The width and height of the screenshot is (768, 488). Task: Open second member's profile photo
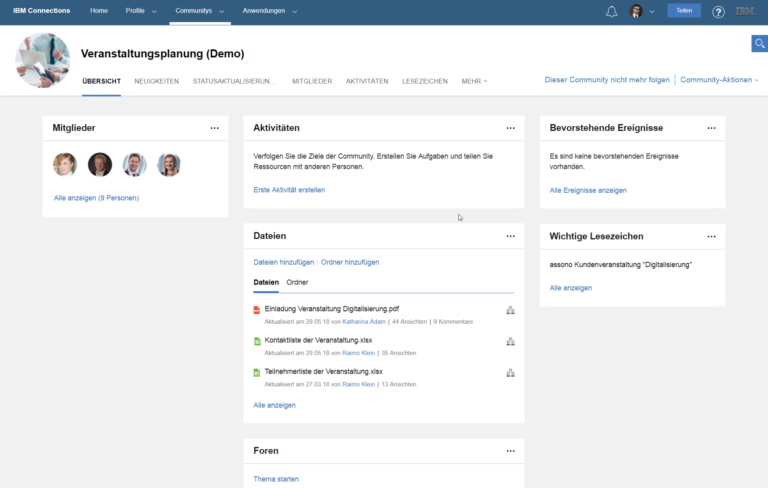[x=100, y=164]
